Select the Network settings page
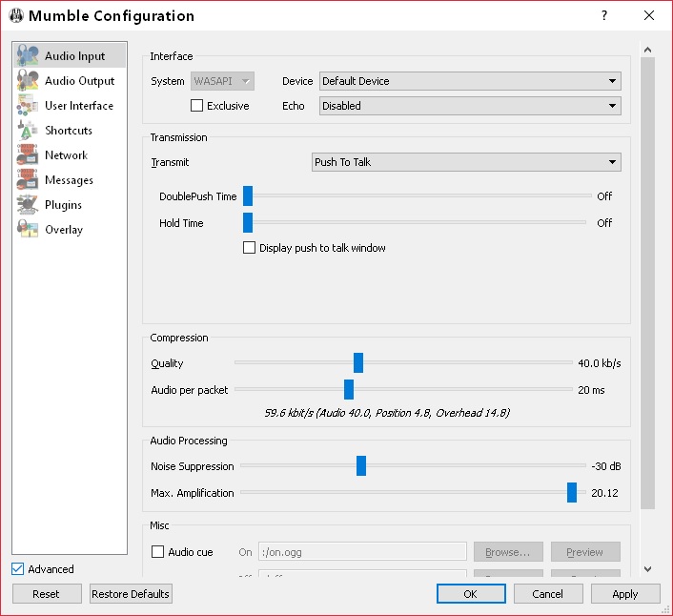This screenshot has width=673, height=616. 70,155
